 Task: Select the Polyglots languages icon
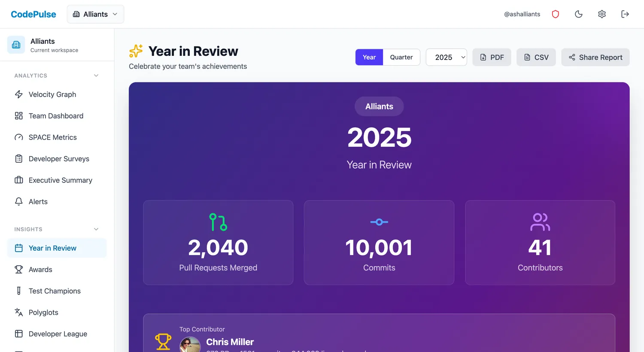19,313
